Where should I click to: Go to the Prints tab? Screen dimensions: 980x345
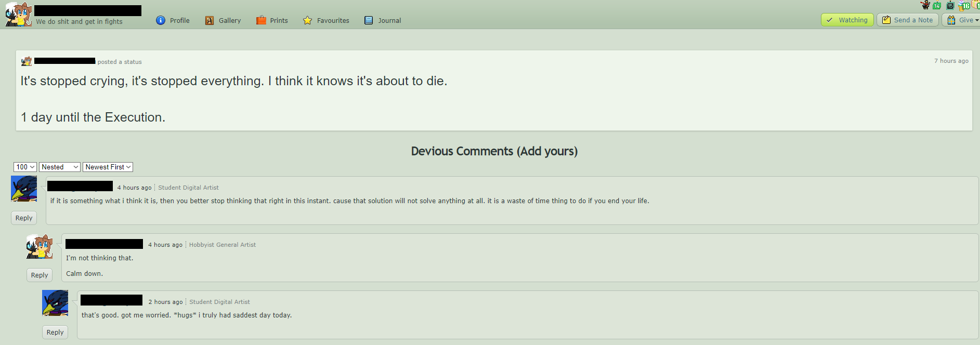coord(272,20)
